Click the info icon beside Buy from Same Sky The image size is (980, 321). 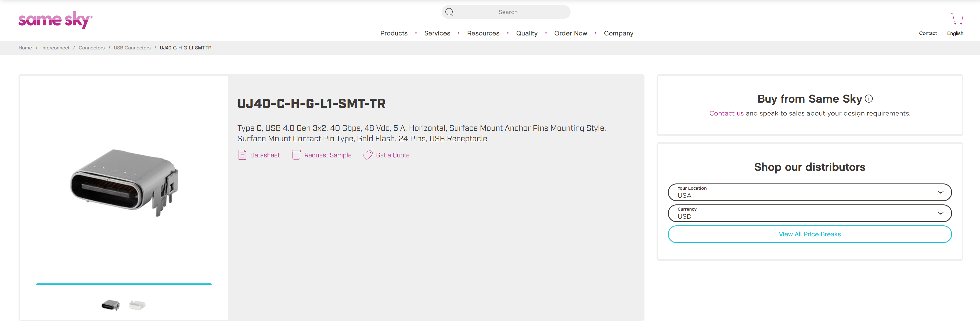869,99
